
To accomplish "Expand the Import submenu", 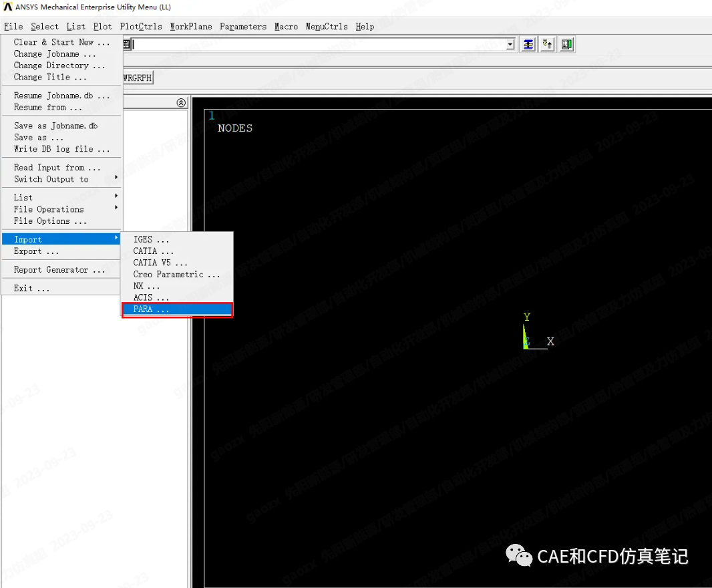I will coord(61,239).
